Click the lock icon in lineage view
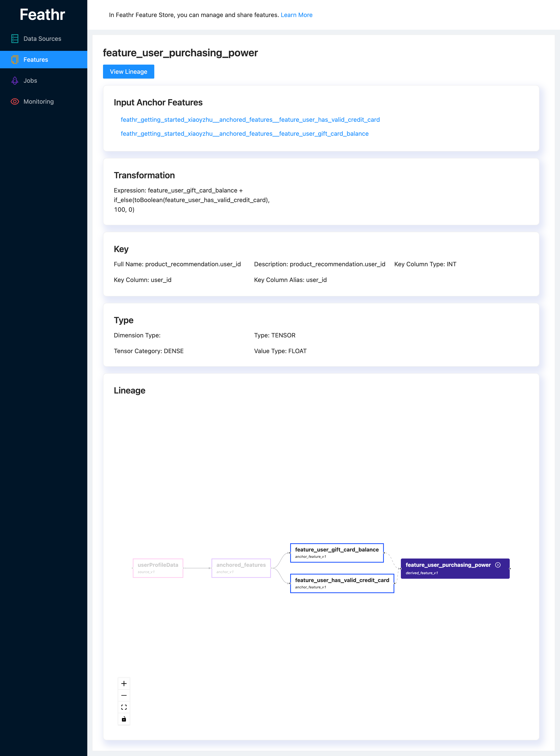Viewport: 560px width, 756px height. pyautogui.click(x=124, y=719)
